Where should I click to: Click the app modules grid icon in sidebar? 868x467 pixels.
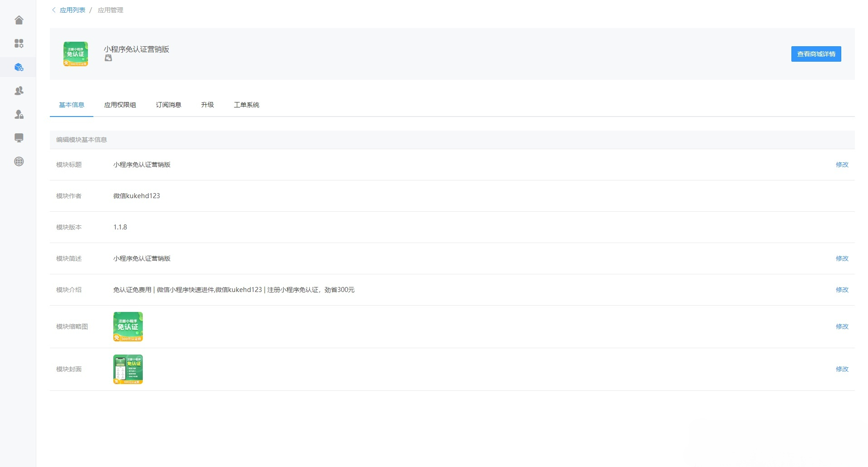[19, 44]
